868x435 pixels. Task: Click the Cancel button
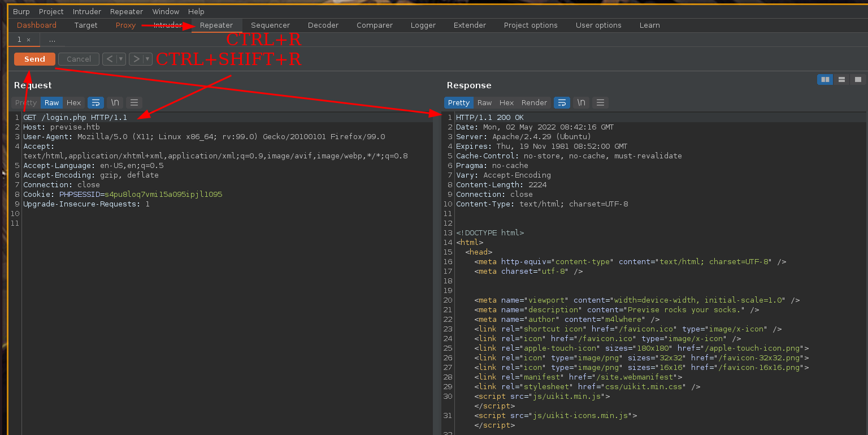point(79,59)
